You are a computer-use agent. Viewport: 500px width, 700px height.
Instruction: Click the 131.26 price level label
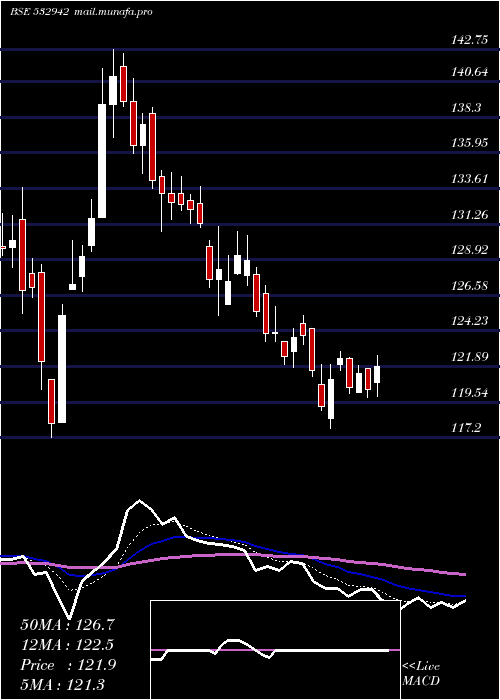(x=470, y=214)
